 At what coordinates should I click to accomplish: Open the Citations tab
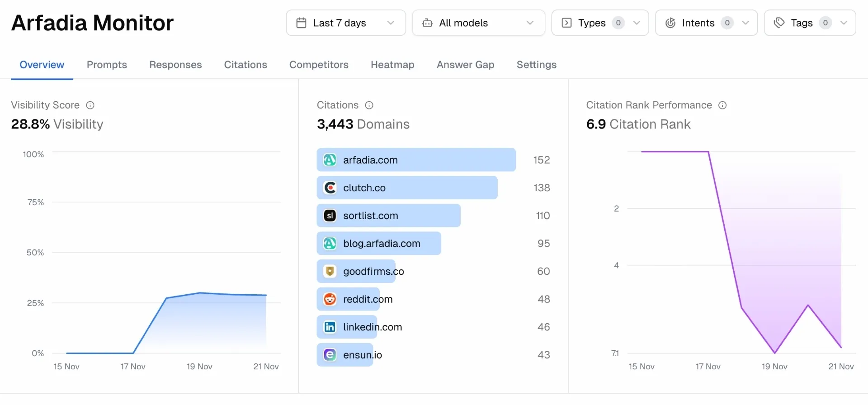(x=245, y=65)
